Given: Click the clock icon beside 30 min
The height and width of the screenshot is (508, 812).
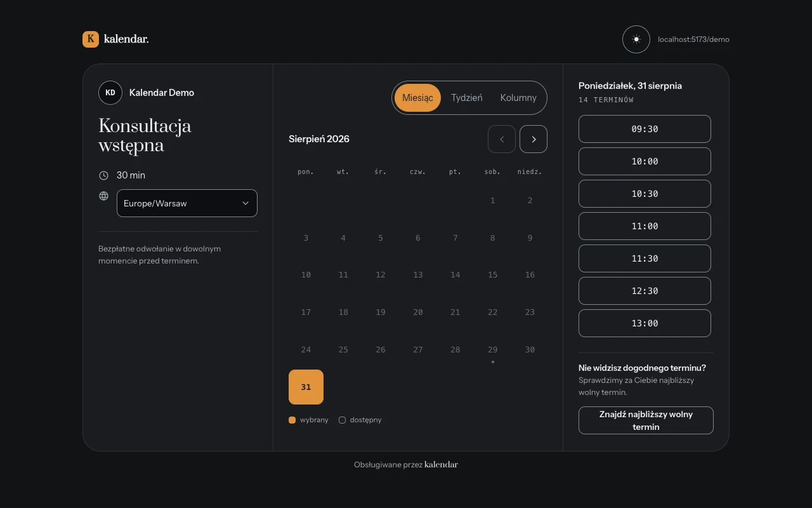Looking at the screenshot, I should click(104, 175).
